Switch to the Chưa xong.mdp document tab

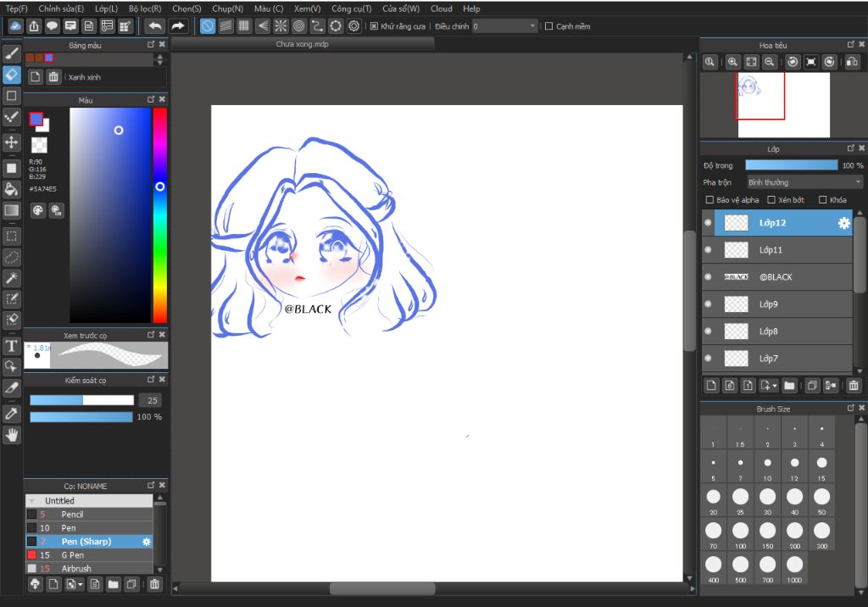click(x=303, y=44)
